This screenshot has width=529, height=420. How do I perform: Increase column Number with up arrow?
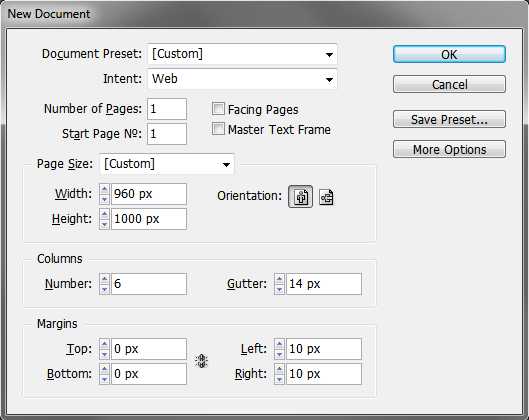(x=105, y=279)
